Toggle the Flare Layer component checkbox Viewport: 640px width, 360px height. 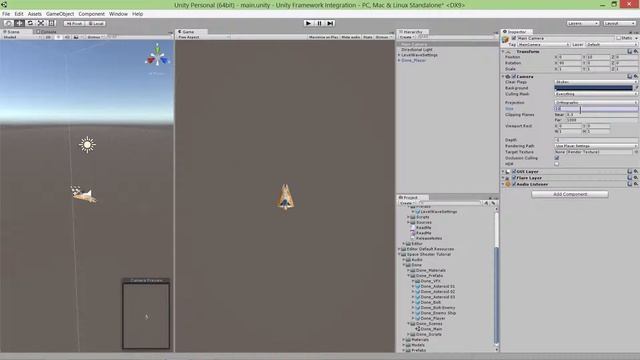[514, 178]
